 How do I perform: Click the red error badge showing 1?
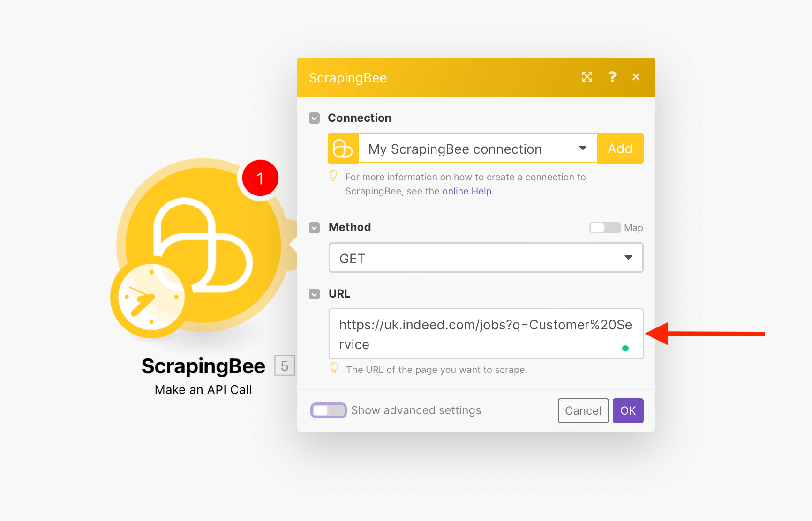click(x=260, y=179)
